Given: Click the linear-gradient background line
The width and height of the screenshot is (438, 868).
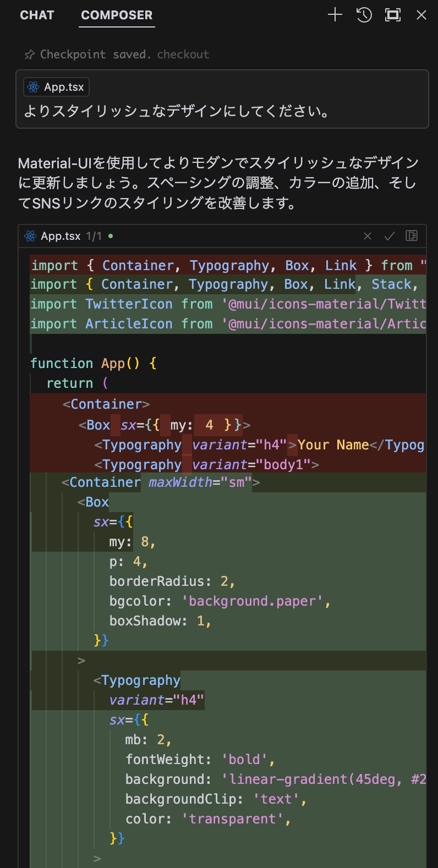Looking at the screenshot, I should click(x=276, y=779).
